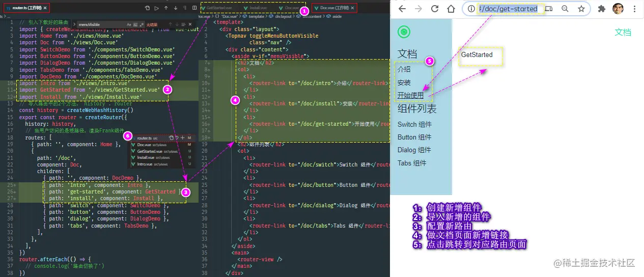The image size is (644, 277).
Task: Switch to the Install.vue editor tab
Action: tap(255, 8)
